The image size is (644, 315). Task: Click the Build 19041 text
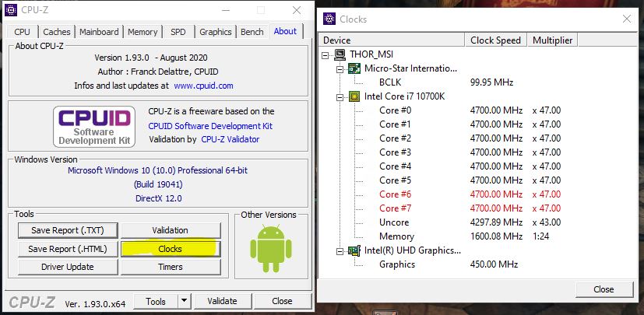[x=158, y=184]
